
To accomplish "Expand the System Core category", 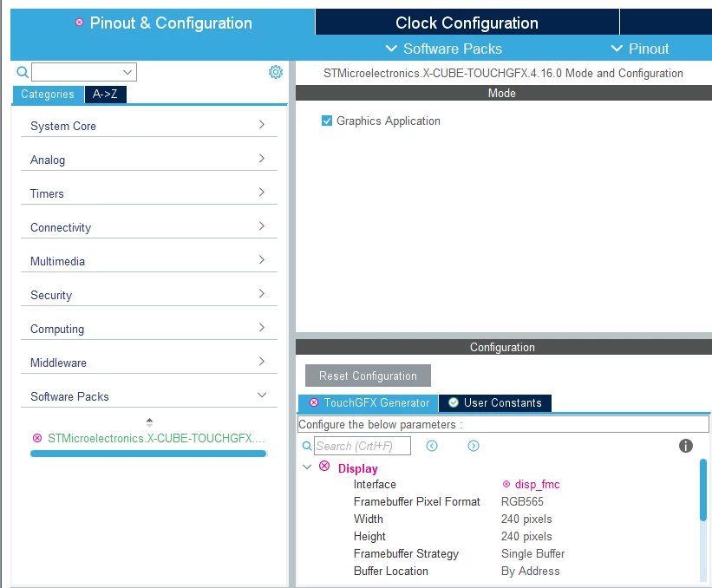I will click(x=149, y=125).
